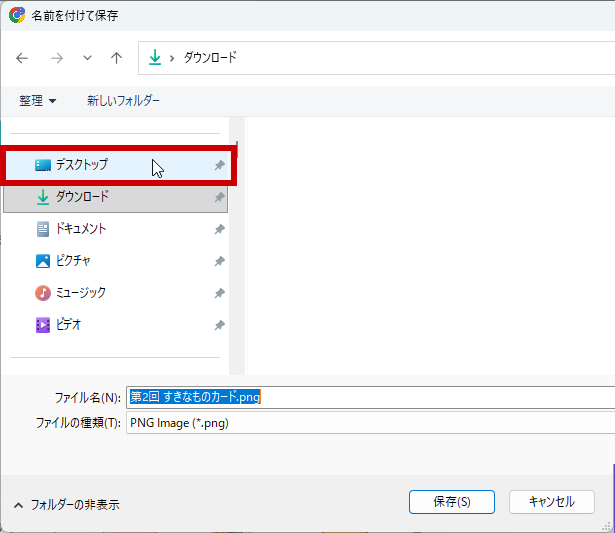Image resolution: width=615 pixels, height=533 pixels.
Task: Open ドキュメント in the sidebar
Action: (115, 229)
